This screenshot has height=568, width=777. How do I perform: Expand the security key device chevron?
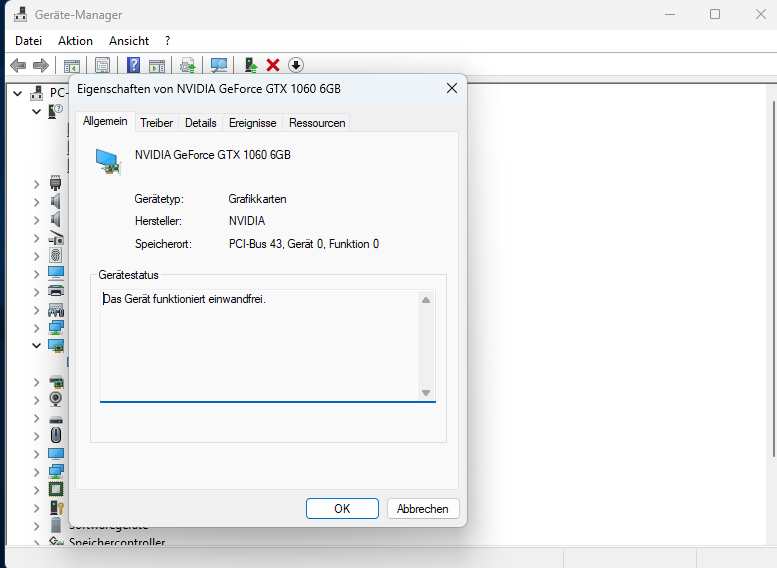pyautogui.click(x=36, y=508)
